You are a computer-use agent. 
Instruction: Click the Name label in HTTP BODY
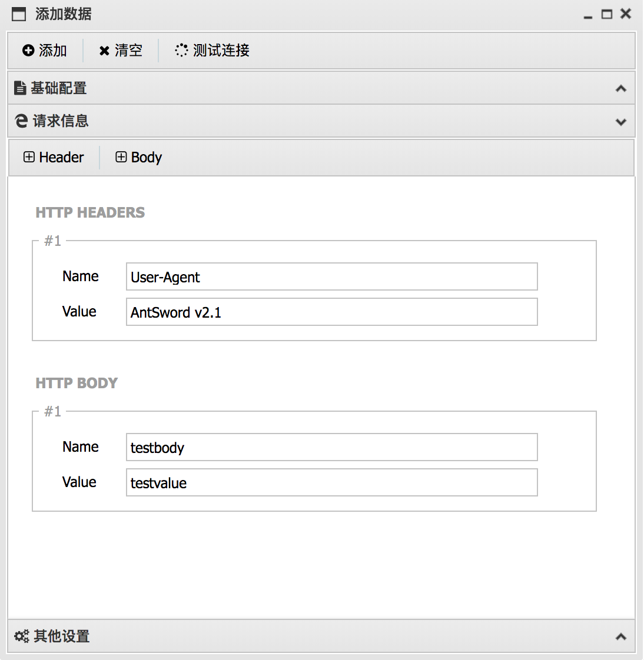tap(81, 446)
